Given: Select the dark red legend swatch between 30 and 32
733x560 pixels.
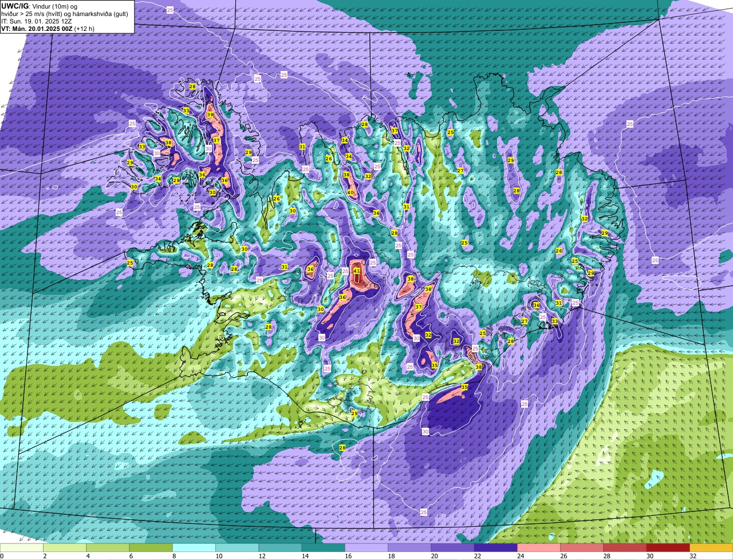Looking at the screenshot, I should (x=668, y=548).
